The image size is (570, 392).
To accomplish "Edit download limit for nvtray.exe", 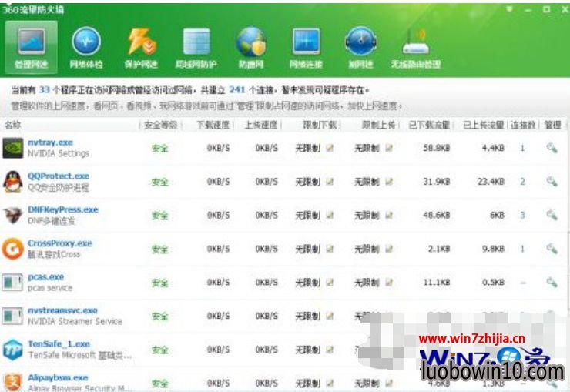I will [x=330, y=148].
